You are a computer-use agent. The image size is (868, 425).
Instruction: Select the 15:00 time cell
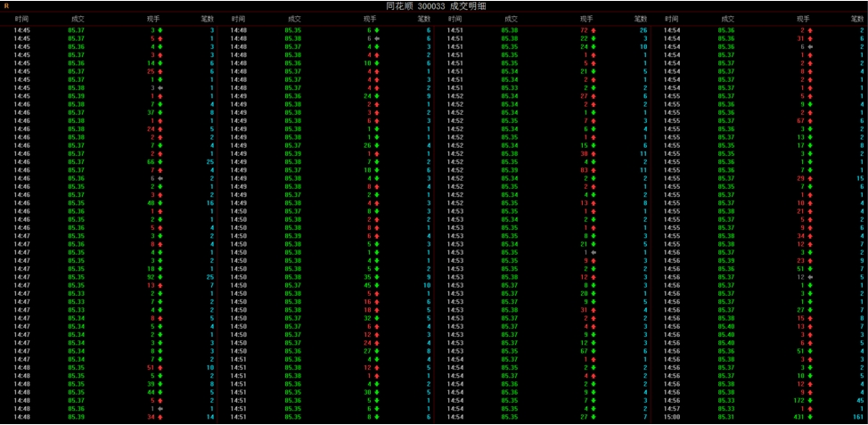pyautogui.click(x=672, y=417)
